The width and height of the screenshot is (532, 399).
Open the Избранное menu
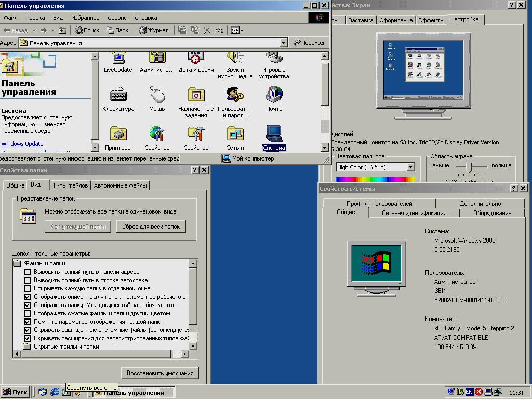(85, 18)
